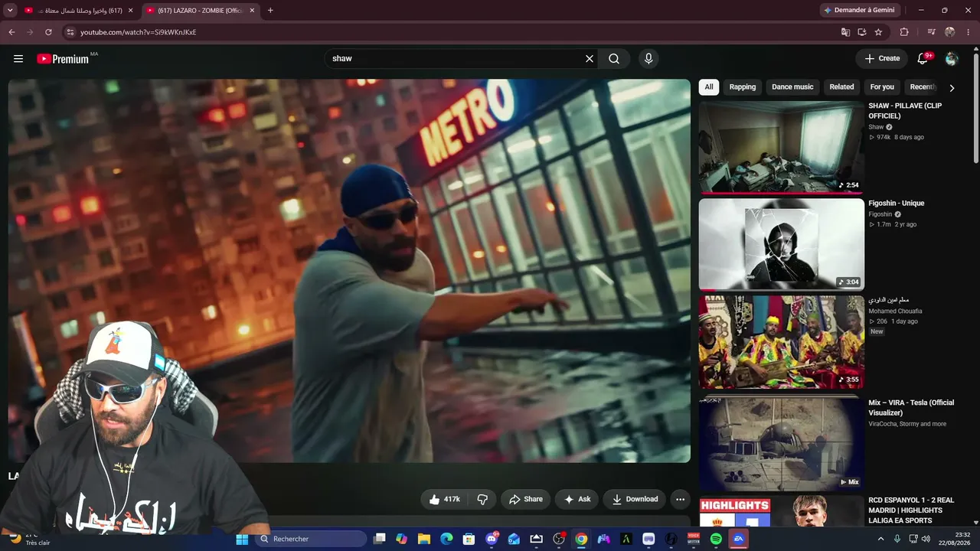Open a new browser tab
This screenshot has height=551, width=980.
coord(270,10)
